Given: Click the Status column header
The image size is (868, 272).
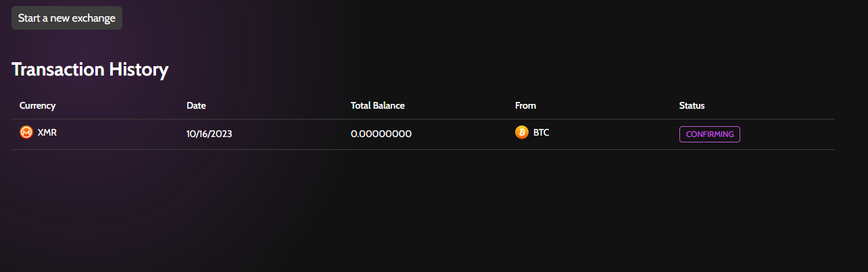Looking at the screenshot, I should 692,105.
